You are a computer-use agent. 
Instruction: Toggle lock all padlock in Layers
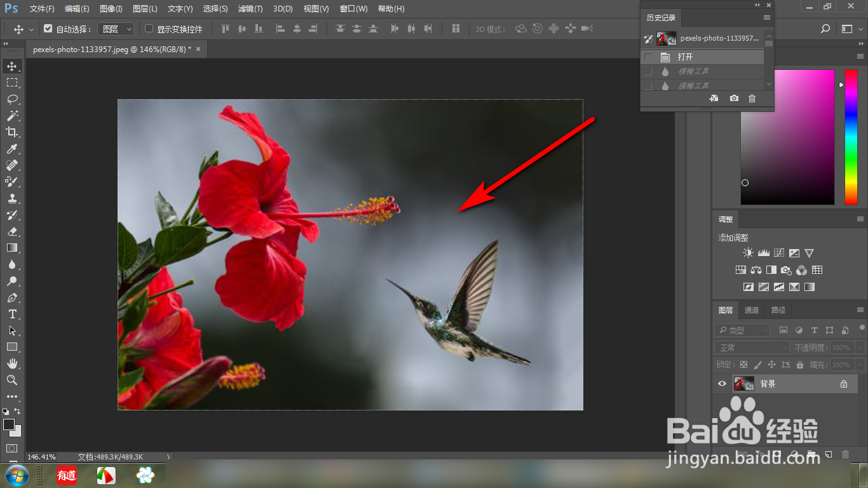pyautogui.click(x=799, y=365)
